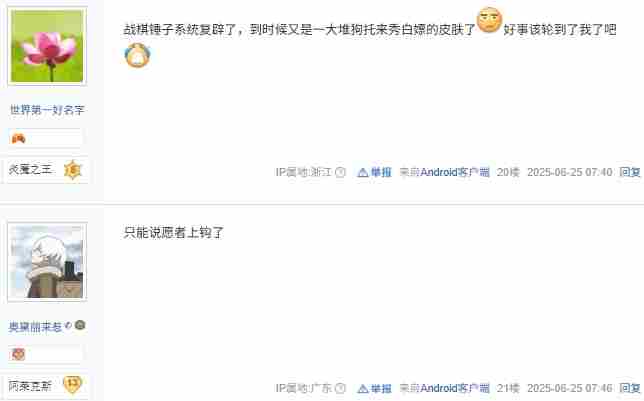
Task: Open the lotus flower avatar profile
Action: click(47, 46)
